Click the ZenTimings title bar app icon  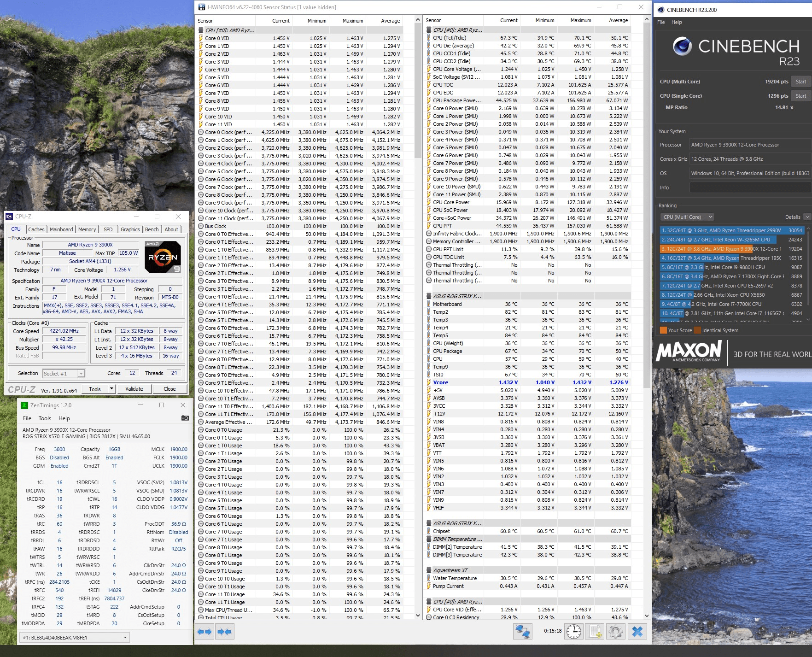(24, 405)
